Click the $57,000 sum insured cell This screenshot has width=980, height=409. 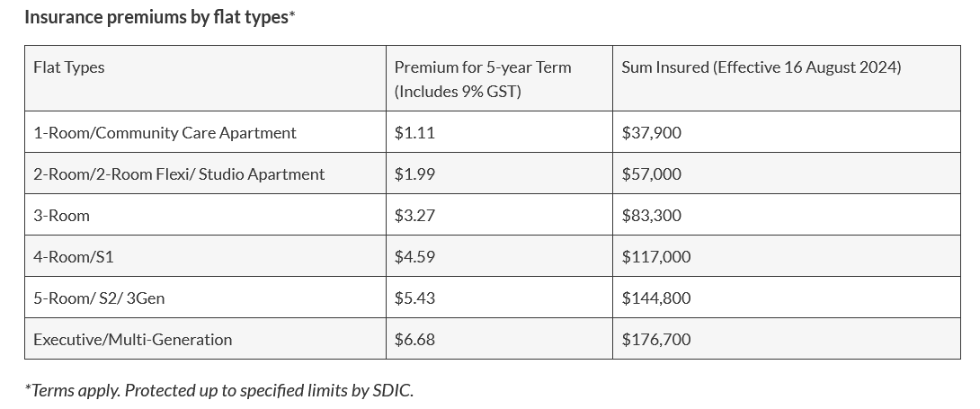pyautogui.click(x=651, y=174)
